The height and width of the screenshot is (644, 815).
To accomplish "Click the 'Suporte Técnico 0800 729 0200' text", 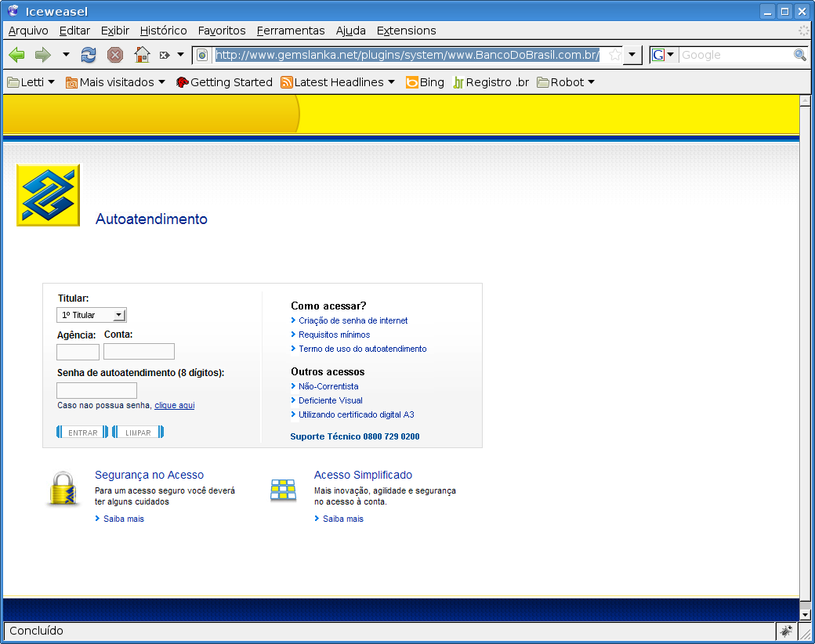I will tap(355, 436).
